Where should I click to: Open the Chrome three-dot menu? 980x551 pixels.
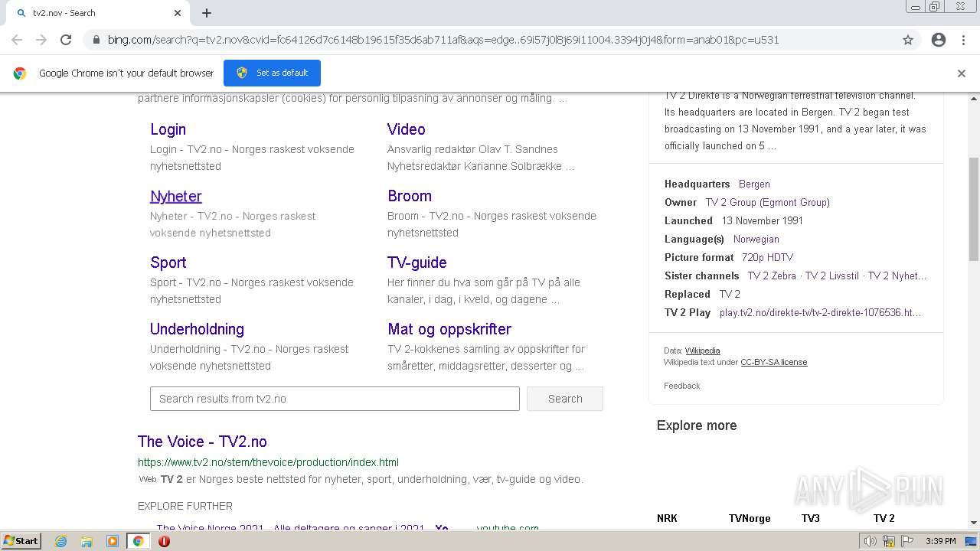tap(963, 40)
